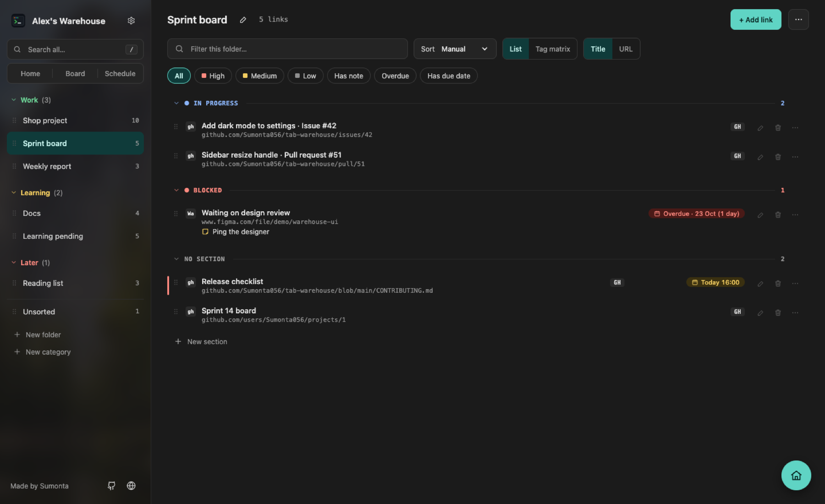Click the Filter this folder input
This screenshot has height=504, width=825.
[x=287, y=49]
